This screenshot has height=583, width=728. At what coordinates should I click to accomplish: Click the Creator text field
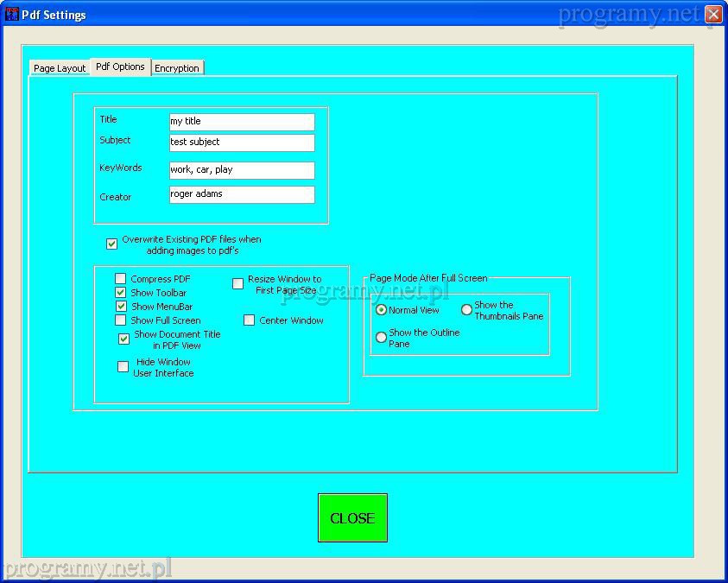[242, 194]
